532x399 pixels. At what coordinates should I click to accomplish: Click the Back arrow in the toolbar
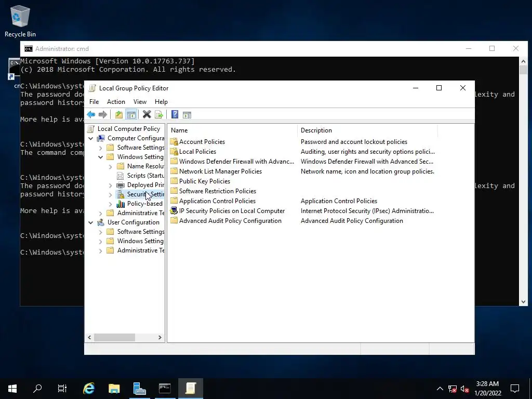[91, 115]
